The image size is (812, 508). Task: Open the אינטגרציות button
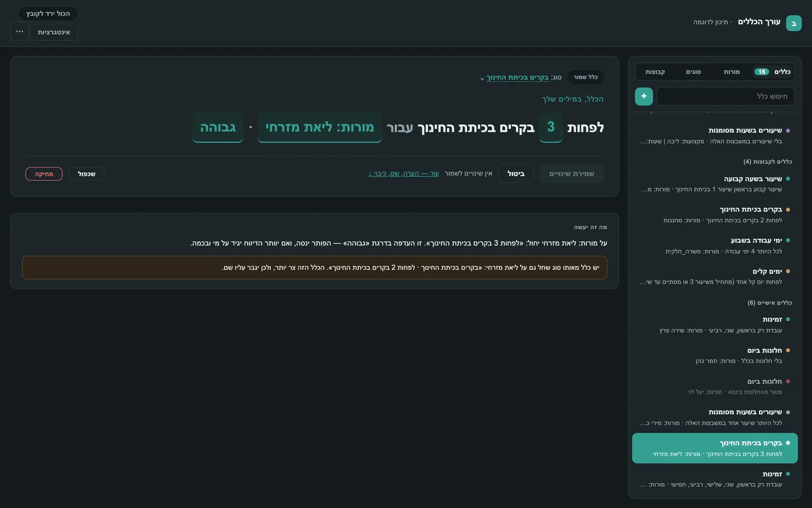(x=54, y=32)
